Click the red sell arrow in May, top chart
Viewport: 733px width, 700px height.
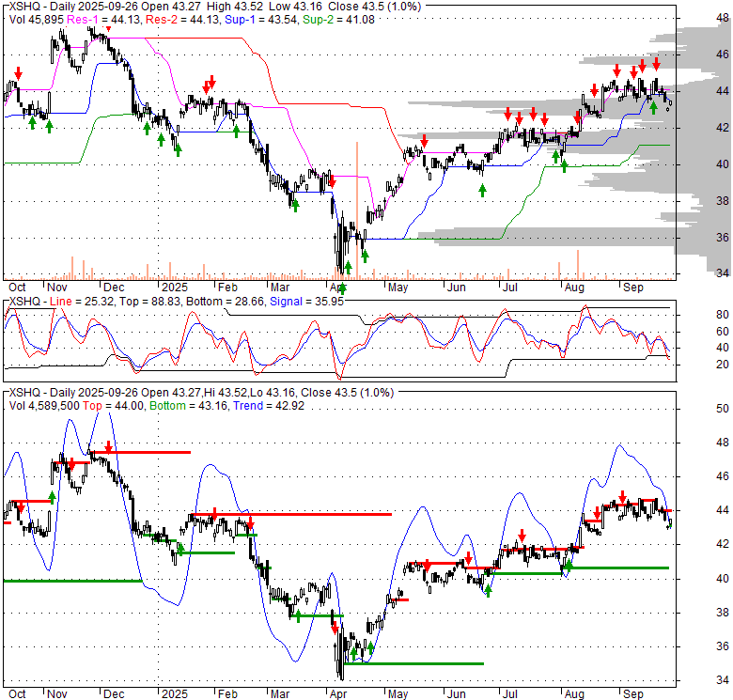point(424,141)
